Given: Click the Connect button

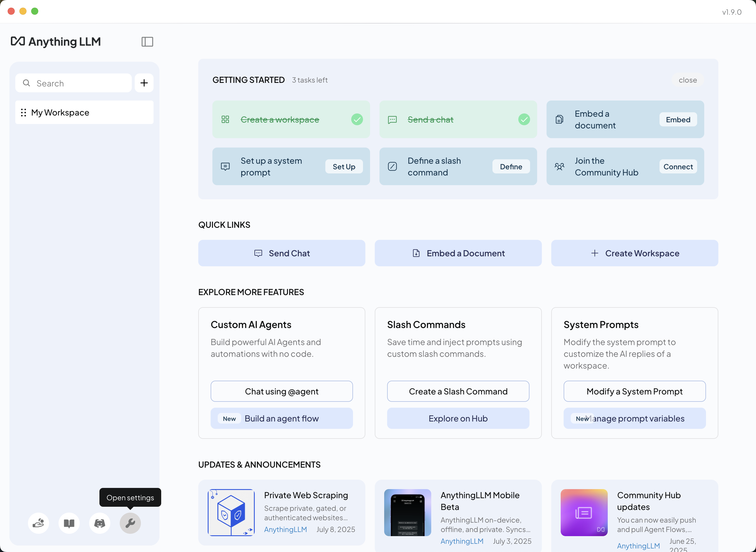Looking at the screenshot, I should (678, 167).
